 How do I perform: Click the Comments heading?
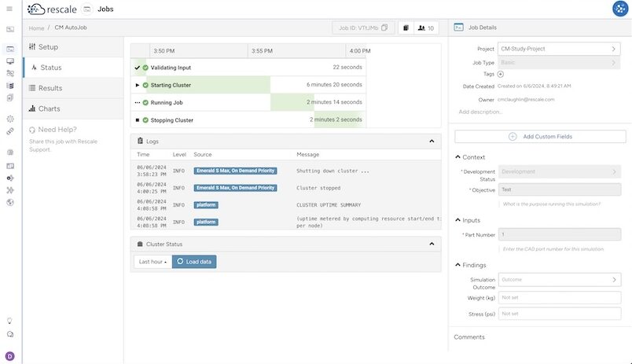point(469,337)
